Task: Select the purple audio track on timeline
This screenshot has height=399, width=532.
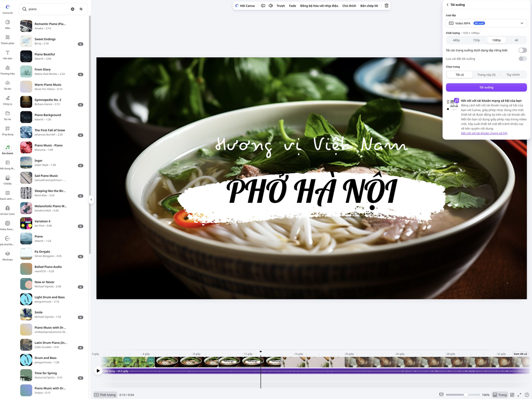Action: (315, 371)
